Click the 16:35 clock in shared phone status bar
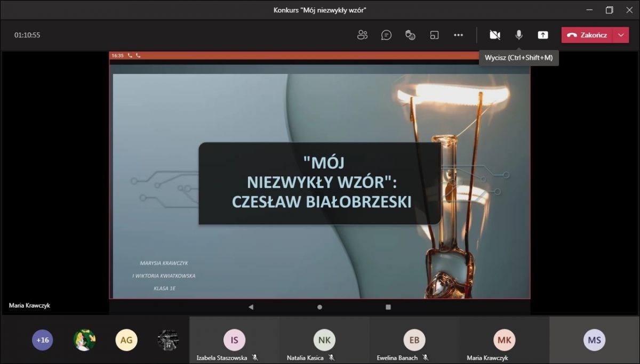Viewport: 640px width, 364px height. click(x=117, y=55)
